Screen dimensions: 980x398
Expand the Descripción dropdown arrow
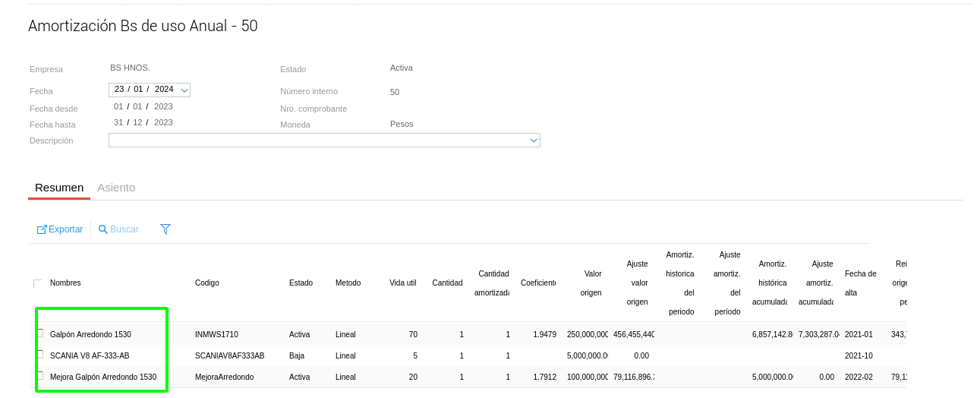pyautogui.click(x=534, y=141)
